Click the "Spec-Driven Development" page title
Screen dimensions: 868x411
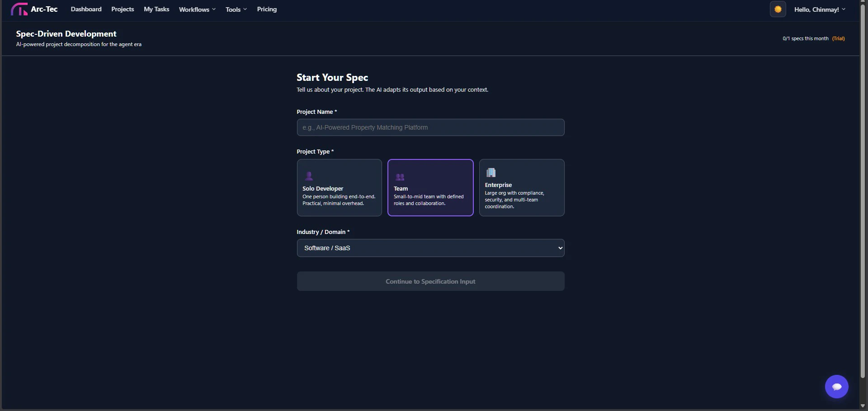tap(66, 34)
